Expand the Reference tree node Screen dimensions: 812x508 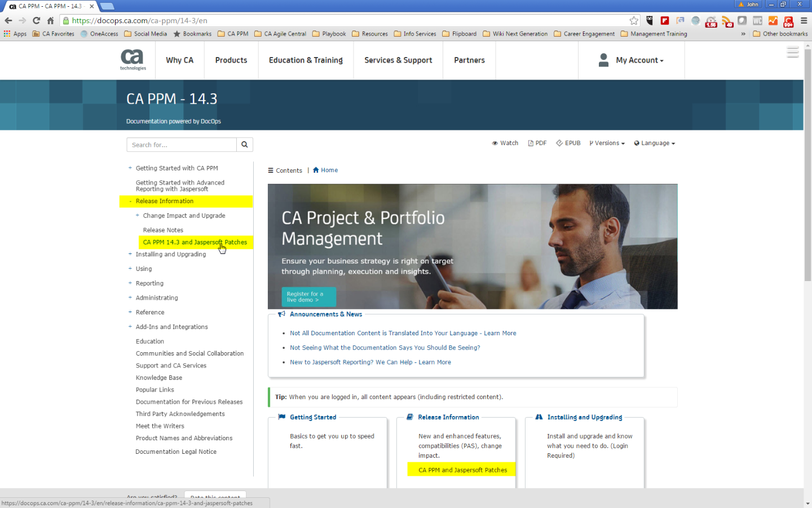(130, 312)
